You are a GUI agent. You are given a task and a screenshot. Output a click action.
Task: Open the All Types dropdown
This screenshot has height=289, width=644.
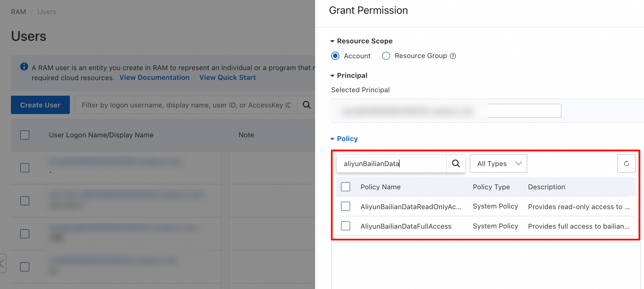[498, 163]
